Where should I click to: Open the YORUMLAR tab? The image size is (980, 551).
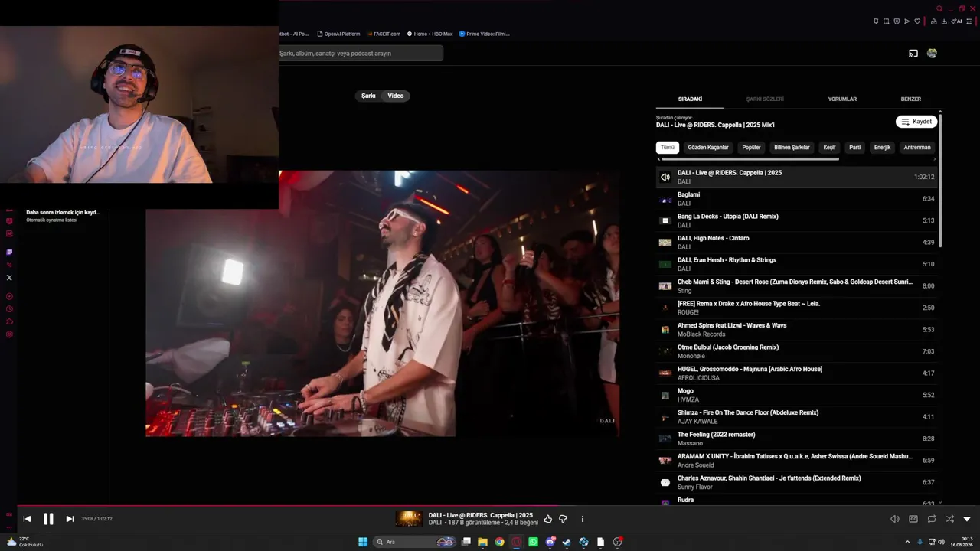coord(842,99)
